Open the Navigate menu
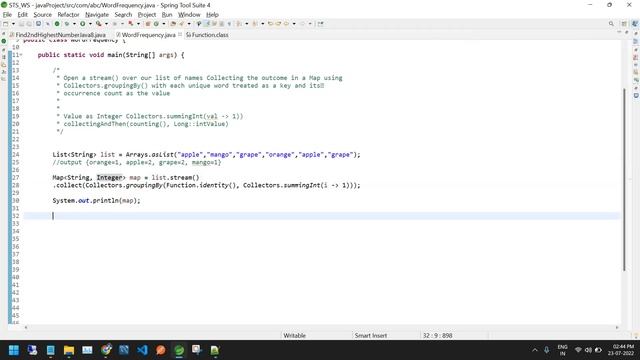This screenshot has height=360, width=640. [97, 14]
